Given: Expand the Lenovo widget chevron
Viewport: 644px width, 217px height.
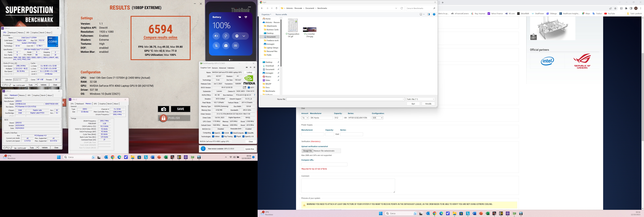Looking at the screenshot, I should point(244,36).
